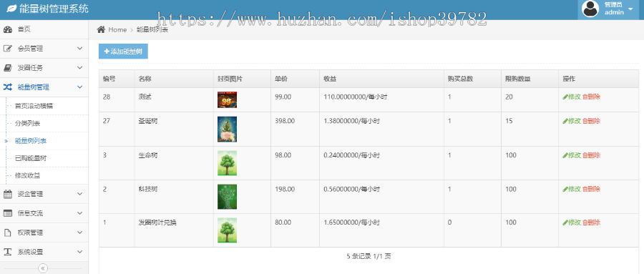The image size is (644, 274).
Task: Click the 生命树 cover thumbnail
Action: click(x=227, y=163)
